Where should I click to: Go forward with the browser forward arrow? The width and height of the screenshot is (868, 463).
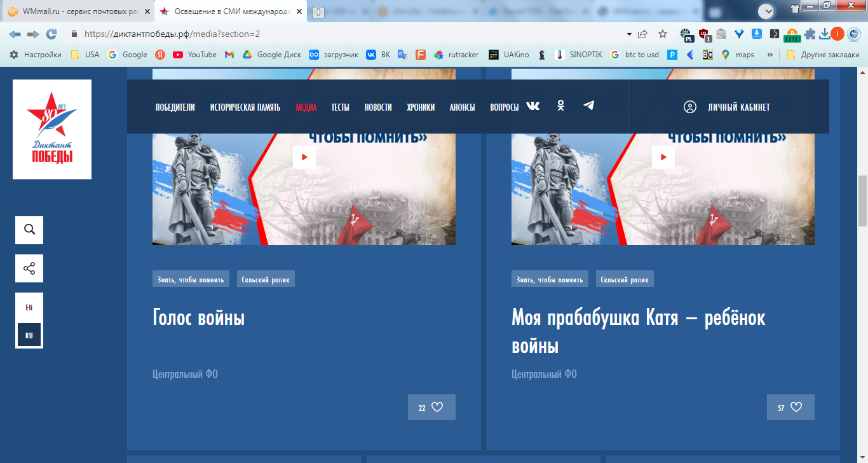click(33, 34)
